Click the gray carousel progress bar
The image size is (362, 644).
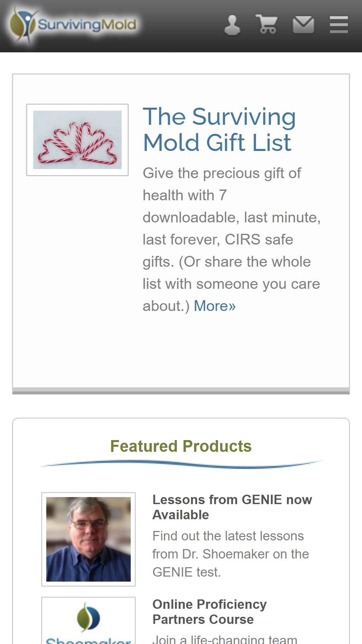pyautogui.click(x=181, y=391)
